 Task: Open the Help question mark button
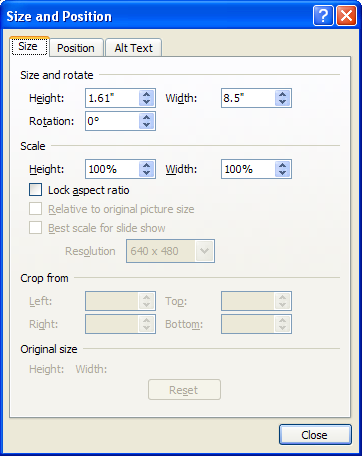pyautogui.click(x=323, y=16)
